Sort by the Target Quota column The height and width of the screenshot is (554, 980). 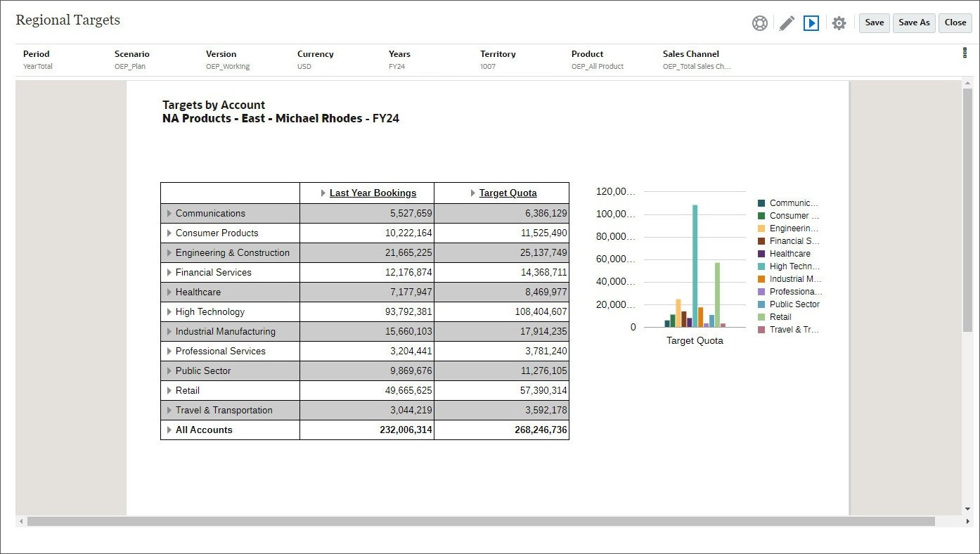tap(507, 193)
